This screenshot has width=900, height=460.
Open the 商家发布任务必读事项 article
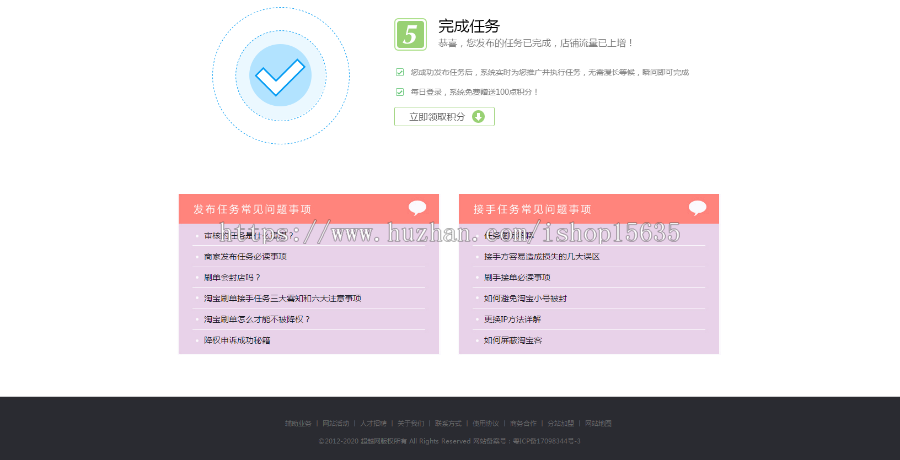pos(245,257)
